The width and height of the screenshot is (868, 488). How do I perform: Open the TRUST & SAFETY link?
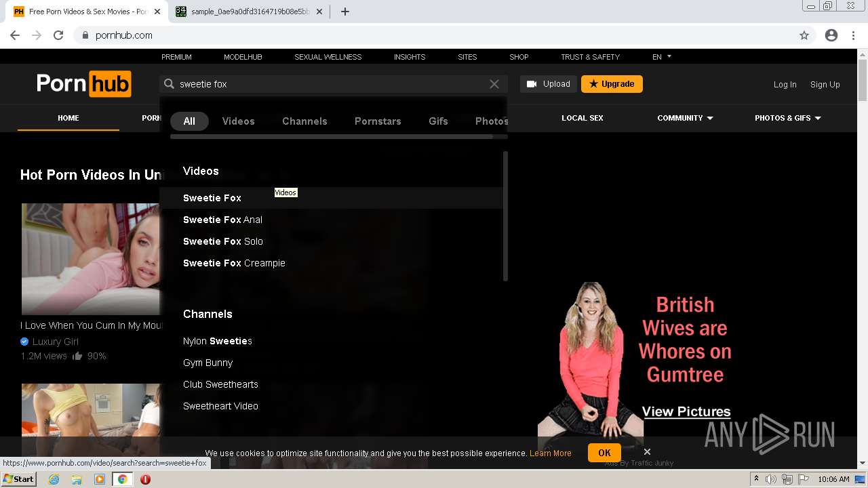tap(590, 57)
